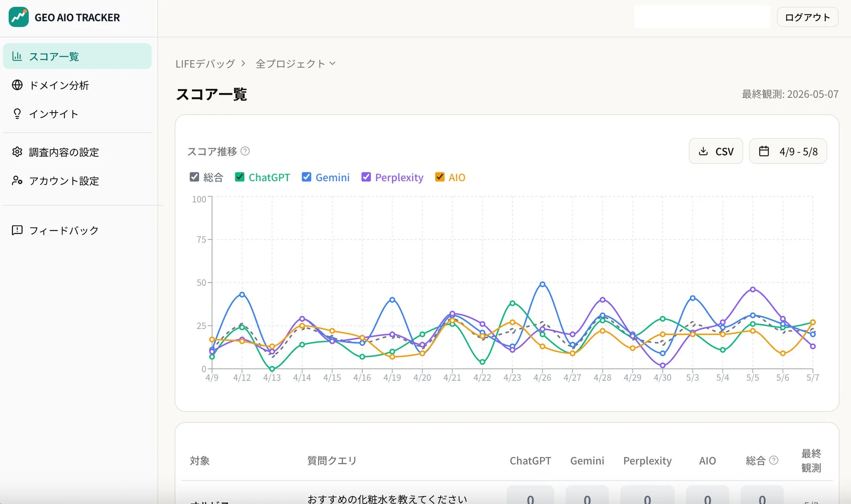Click the 最終観測 column header
The image size is (851, 504).
coord(811,460)
